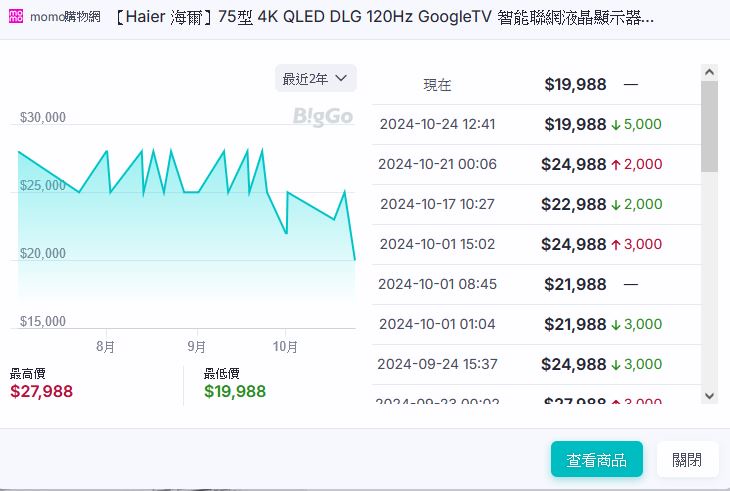Screen dimensions: 730x491
Task: Click the 最高價 $27,988 value
Action: pyautogui.click(x=41, y=391)
